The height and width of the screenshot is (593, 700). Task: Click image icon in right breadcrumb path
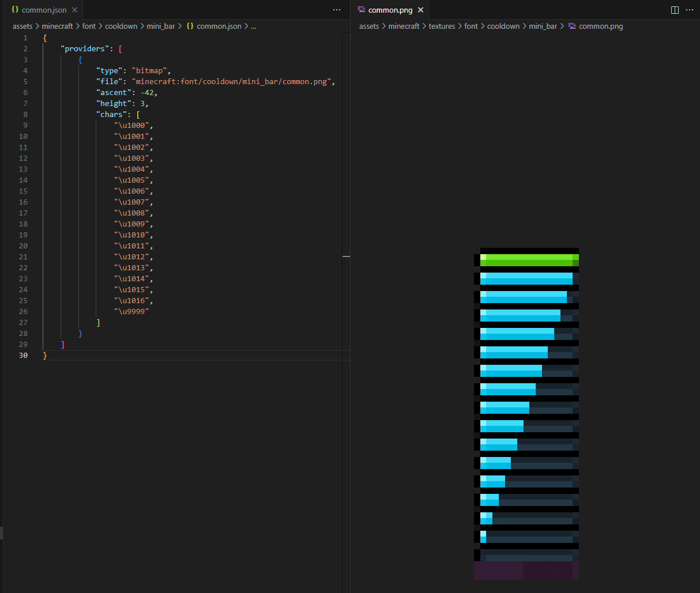point(572,26)
